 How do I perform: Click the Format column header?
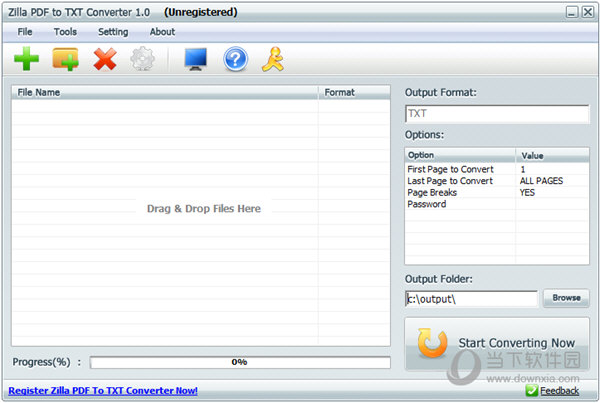pyautogui.click(x=354, y=92)
